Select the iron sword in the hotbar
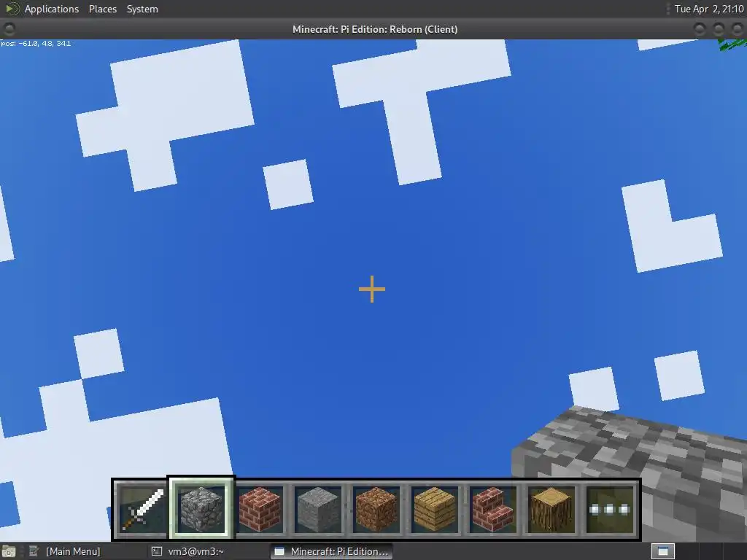 pyautogui.click(x=142, y=510)
